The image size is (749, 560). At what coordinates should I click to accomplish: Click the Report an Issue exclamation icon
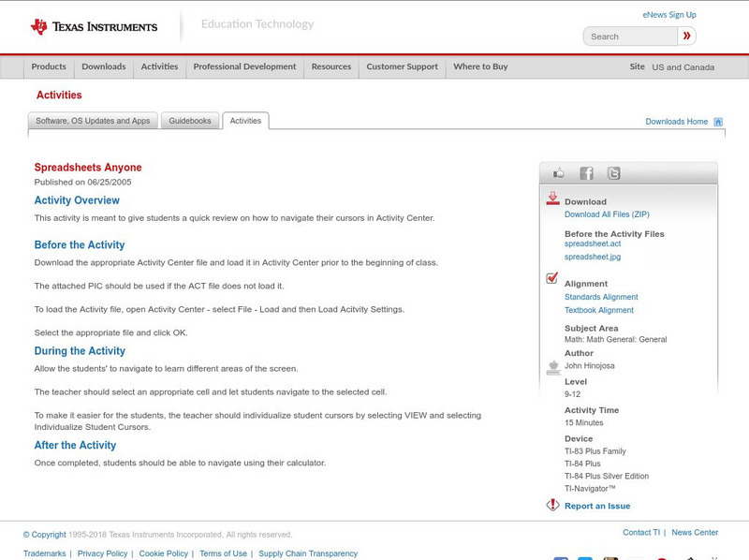552,505
